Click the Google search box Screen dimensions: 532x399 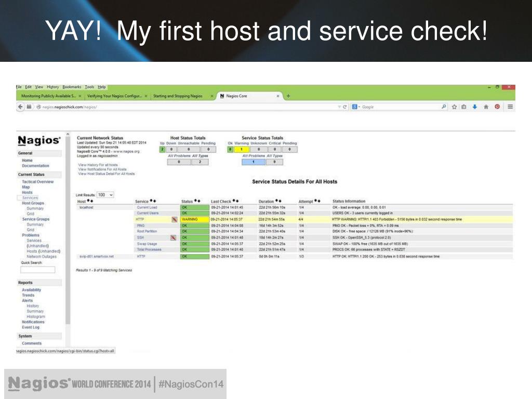pyautogui.click(x=401, y=107)
